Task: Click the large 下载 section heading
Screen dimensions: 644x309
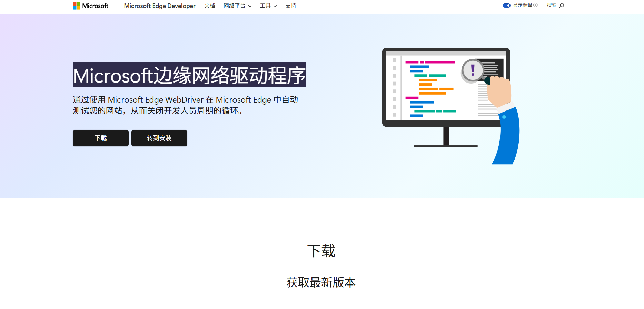Action: (321, 251)
